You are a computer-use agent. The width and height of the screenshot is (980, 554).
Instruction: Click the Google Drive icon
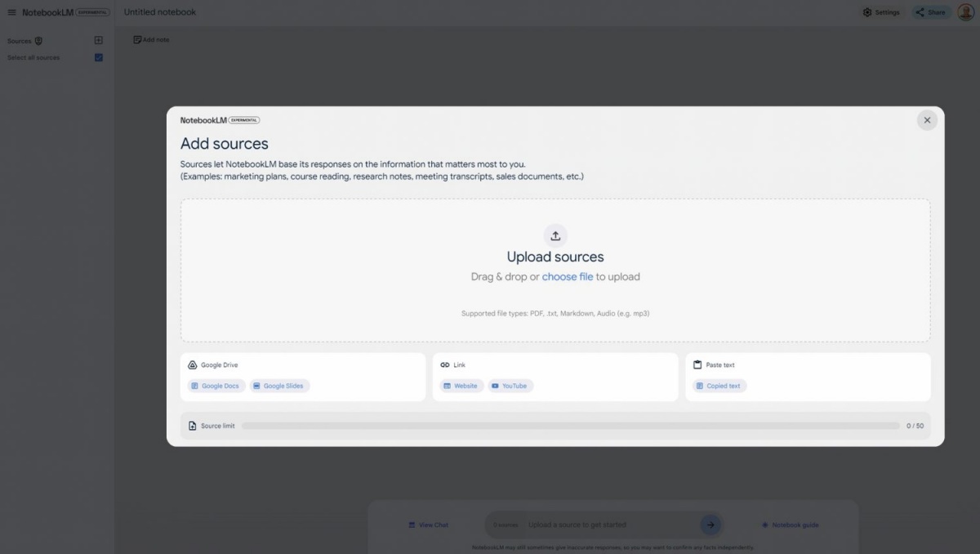[x=193, y=365]
